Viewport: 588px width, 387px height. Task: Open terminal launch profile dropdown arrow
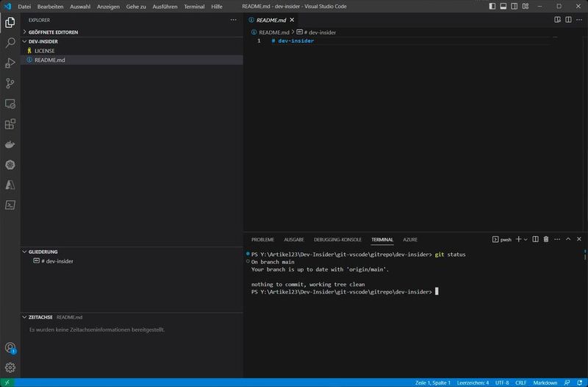coord(526,239)
